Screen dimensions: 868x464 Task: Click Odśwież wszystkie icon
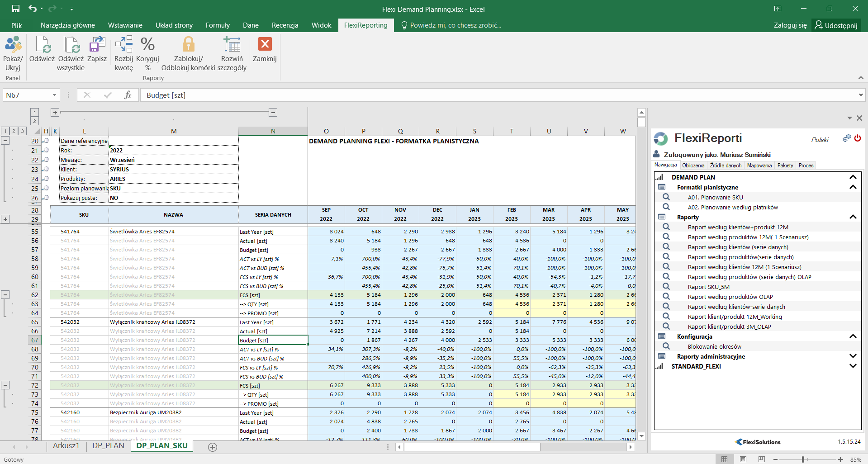71,45
